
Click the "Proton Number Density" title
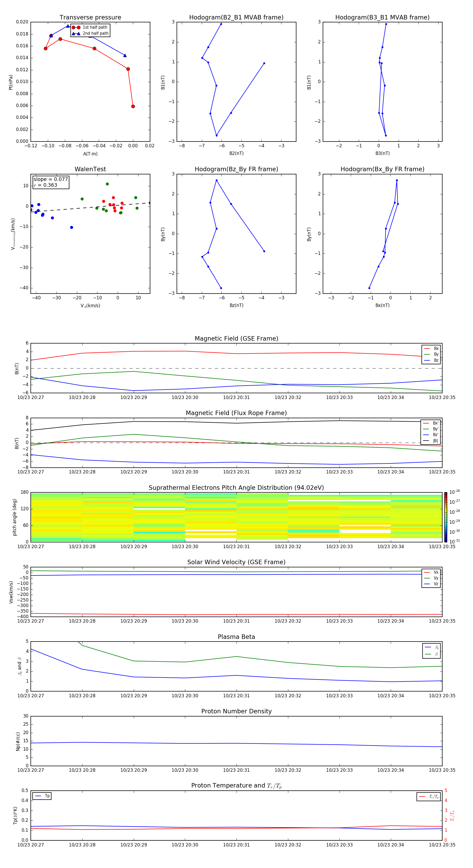point(236,711)
